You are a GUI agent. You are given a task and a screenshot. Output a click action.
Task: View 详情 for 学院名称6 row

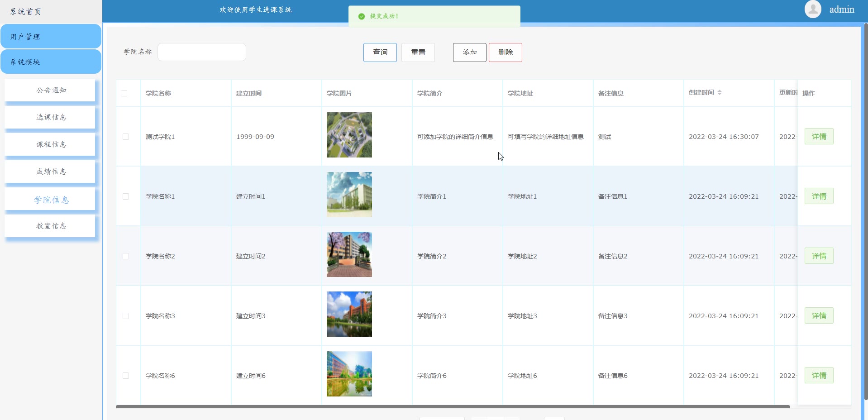click(819, 376)
